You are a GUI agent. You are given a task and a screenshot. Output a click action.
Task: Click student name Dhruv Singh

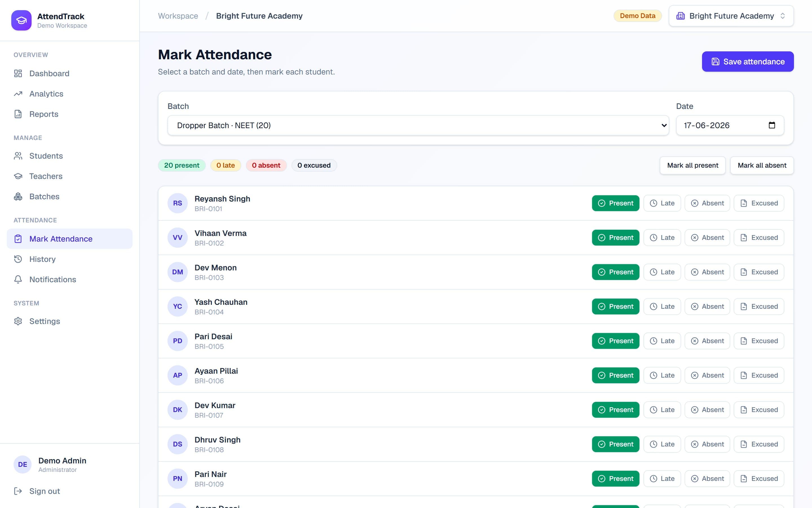(x=217, y=440)
